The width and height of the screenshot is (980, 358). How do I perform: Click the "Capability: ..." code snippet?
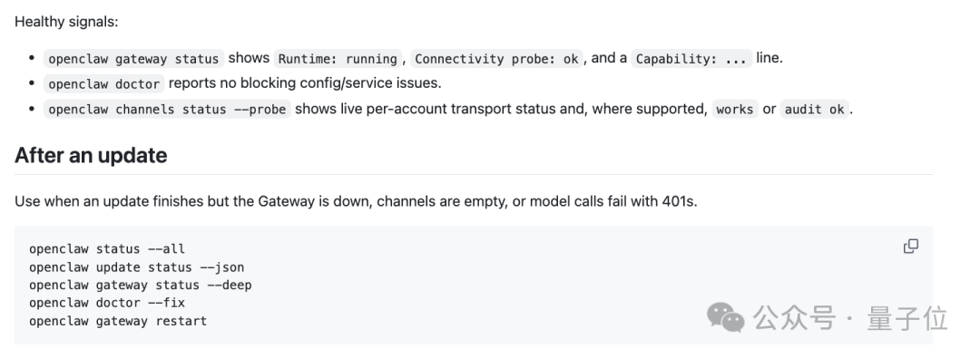pos(691,59)
